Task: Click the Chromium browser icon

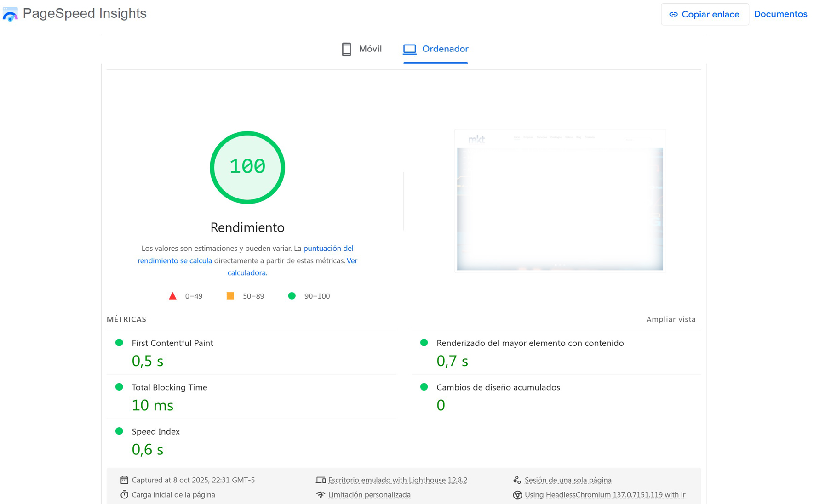Action: pyautogui.click(x=517, y=495)
